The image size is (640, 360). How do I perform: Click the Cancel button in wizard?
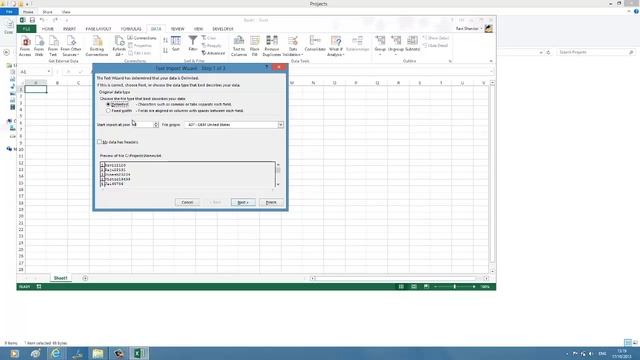pyautogui.click(x=187, y=202)
